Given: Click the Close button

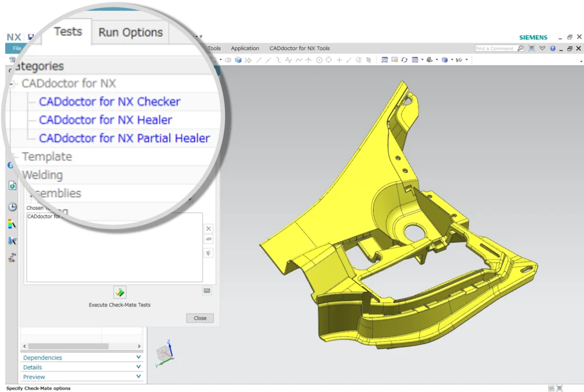Looking at the screenshot, I should point(200,318).
